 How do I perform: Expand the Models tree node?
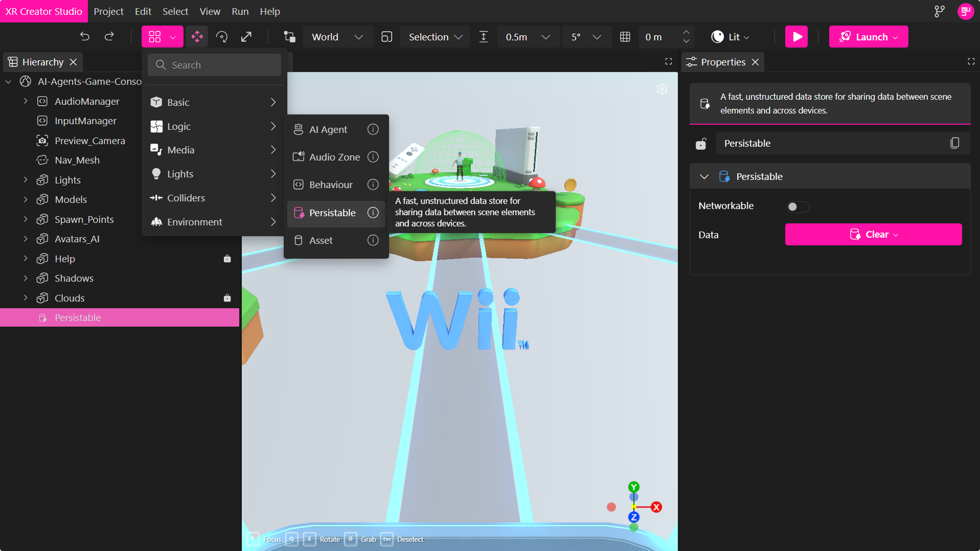(26, 199)
